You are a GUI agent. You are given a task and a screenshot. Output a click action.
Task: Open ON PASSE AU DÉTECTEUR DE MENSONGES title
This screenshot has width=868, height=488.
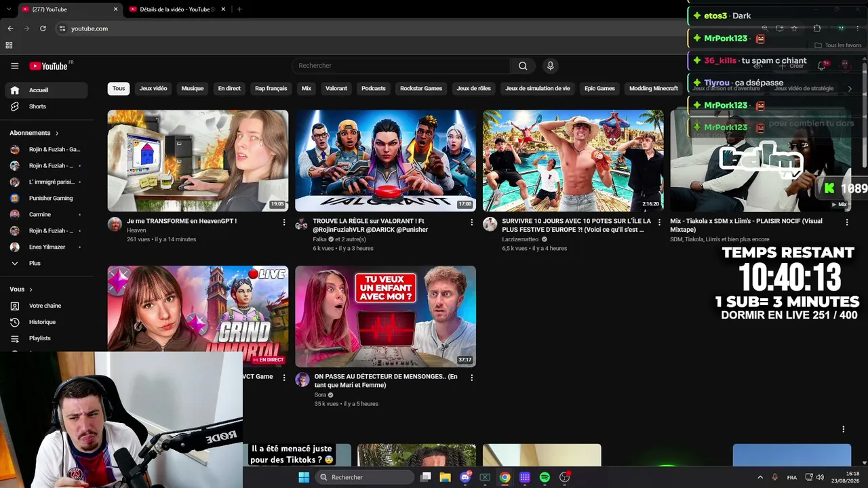[386, 381]
